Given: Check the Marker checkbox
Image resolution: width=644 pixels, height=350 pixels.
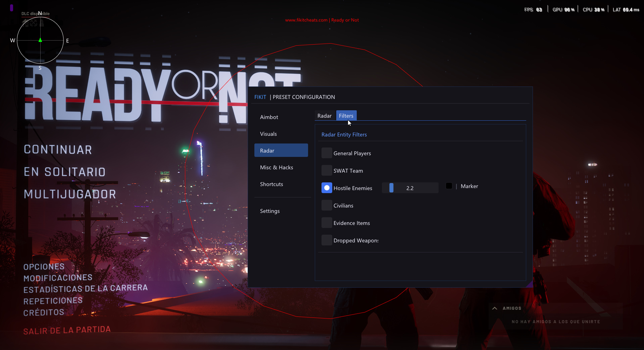Looking at the screenshot, I should (448, 186).
